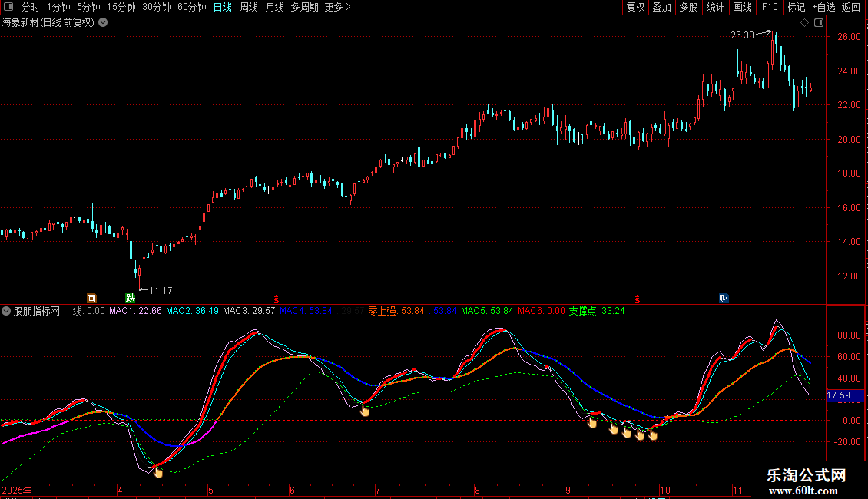This screenshot has height=499, width=868.
Task: Click hand signal icon near July indicator
Action: tap(365, 411)
